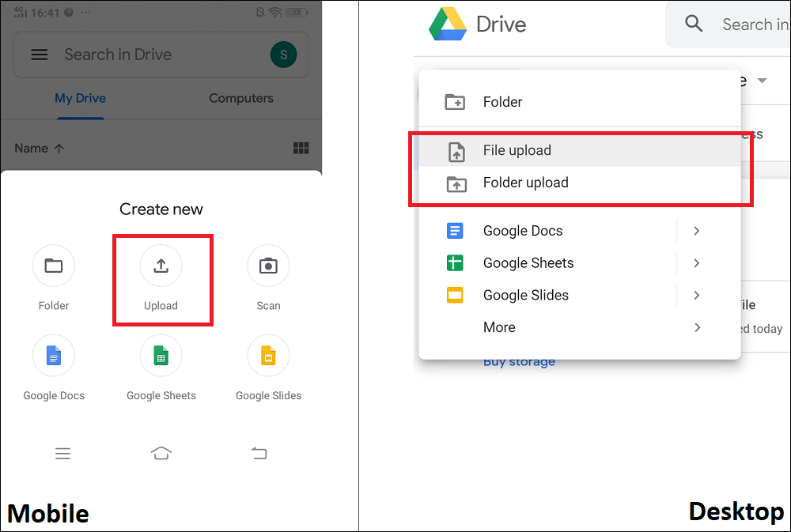Tap the green S account avatar
Screen dimensions: 791x532
[x=283, y=55]
